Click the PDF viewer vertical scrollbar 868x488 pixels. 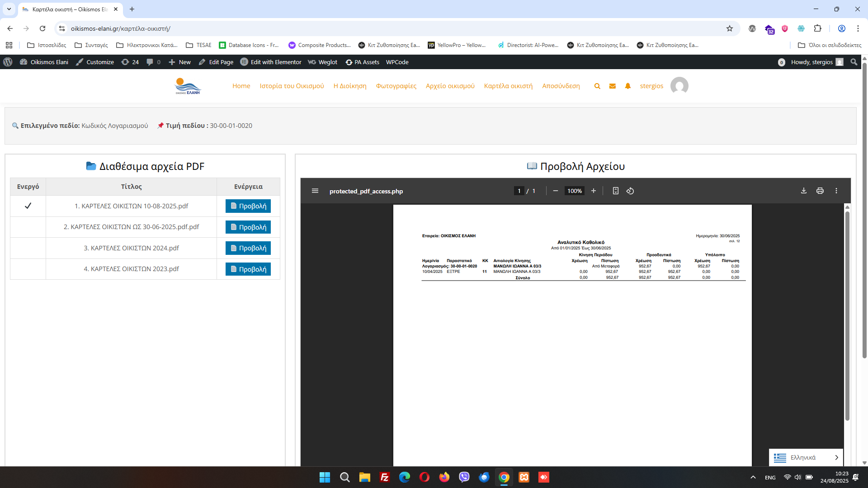(847, 316)
